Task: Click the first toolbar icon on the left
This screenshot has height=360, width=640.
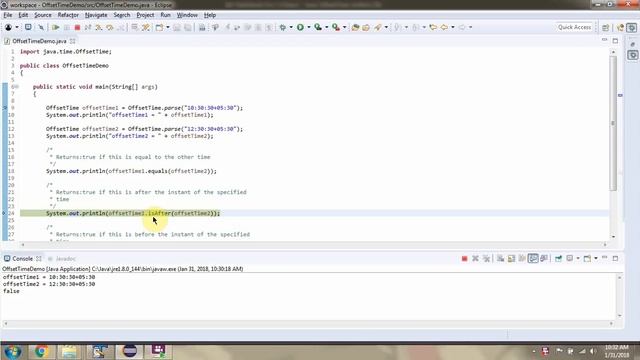Action: click(x=8, y=27)
